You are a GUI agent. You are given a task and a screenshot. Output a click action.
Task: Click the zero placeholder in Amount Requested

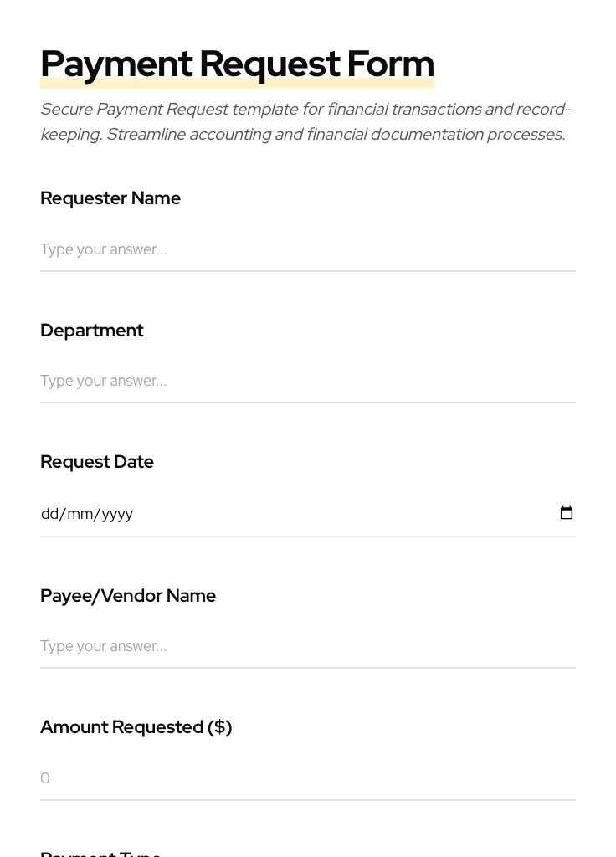[45, 778]
